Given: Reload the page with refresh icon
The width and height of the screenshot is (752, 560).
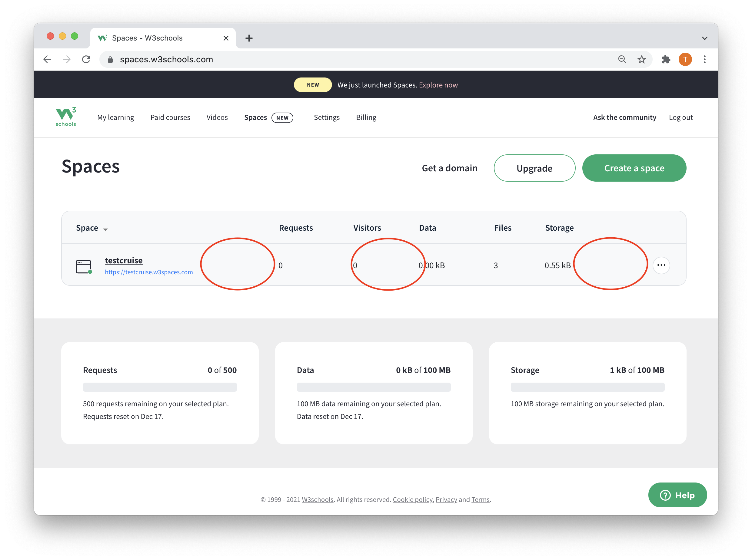Looking at the screenshot, I should (86, 60).
